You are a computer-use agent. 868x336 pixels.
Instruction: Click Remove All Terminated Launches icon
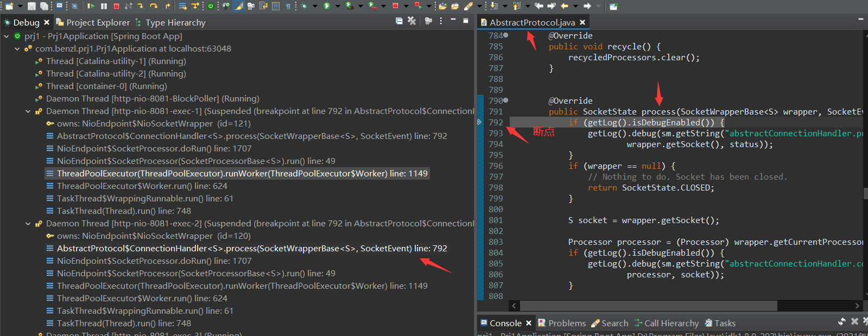[411, 21]
